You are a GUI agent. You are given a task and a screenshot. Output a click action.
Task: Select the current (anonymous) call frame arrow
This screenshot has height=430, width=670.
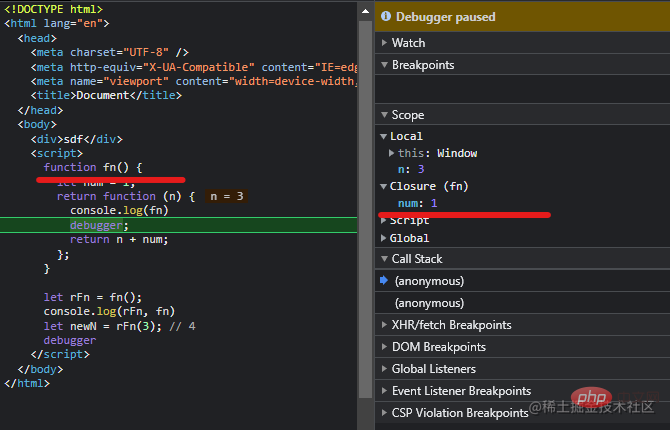tap(384, 280)
